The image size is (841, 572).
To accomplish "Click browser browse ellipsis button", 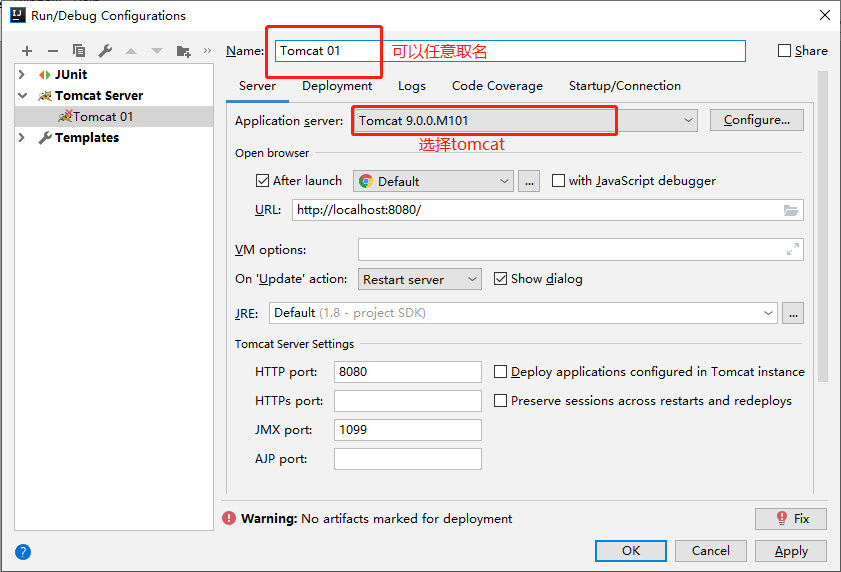I will coord(529,181).
